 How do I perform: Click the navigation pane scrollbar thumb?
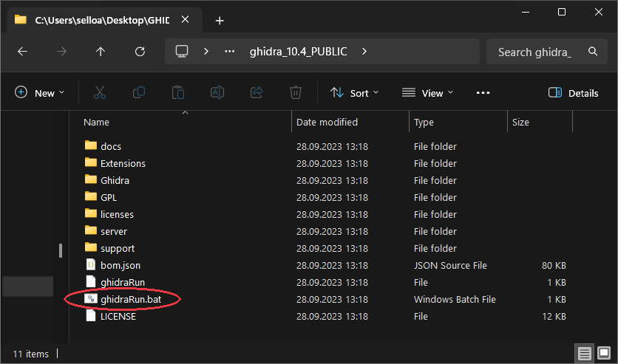pyautogui.click(x=61, y=251)
